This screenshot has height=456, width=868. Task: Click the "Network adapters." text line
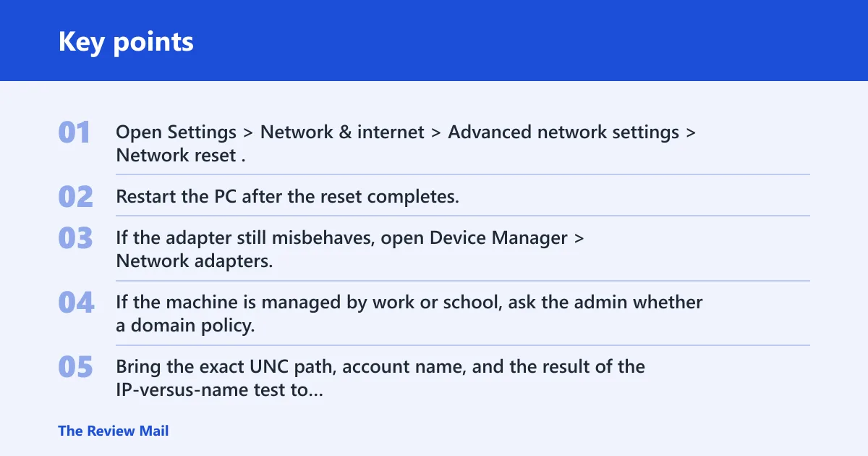195,261
